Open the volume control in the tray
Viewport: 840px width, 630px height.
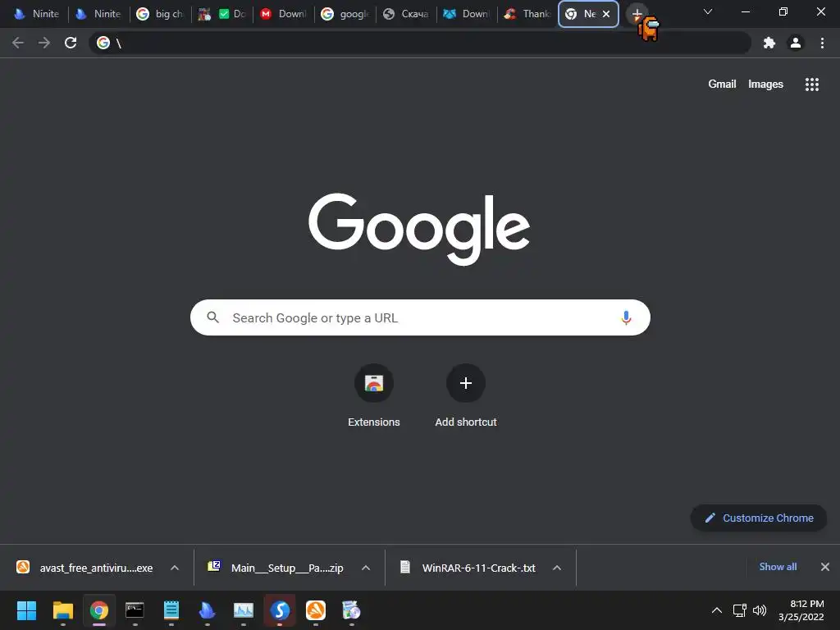[x=759, y=610]
